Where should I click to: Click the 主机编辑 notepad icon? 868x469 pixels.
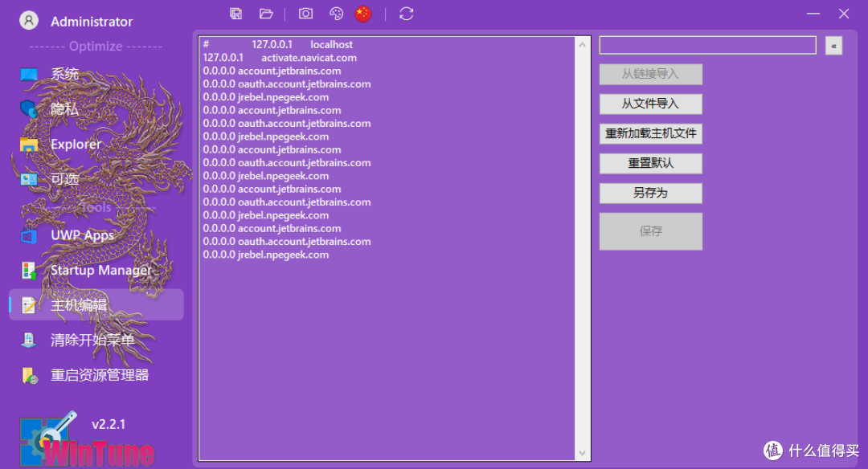[x=29, y=304]
